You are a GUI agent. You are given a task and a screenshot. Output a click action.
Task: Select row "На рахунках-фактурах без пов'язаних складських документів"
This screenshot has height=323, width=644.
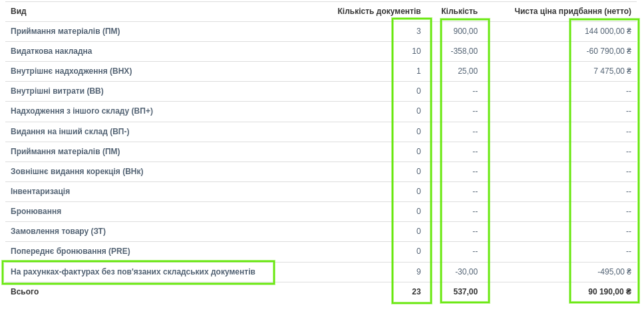pyautogui.click(x=133, y=272)
